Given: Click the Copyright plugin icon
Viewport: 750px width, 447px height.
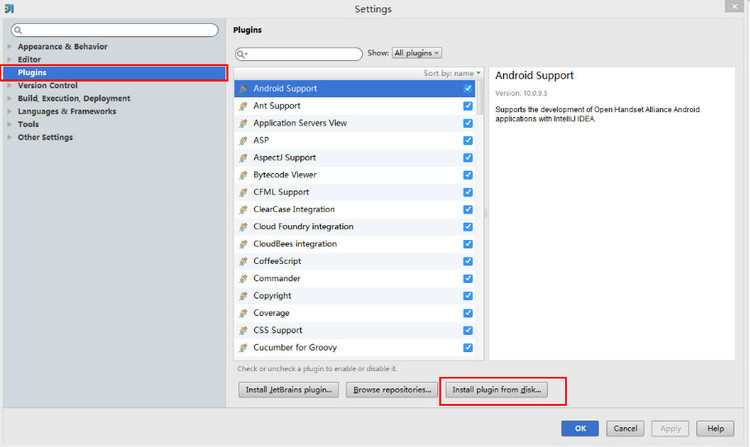Looking at the screenshot, I should [243, 296].
